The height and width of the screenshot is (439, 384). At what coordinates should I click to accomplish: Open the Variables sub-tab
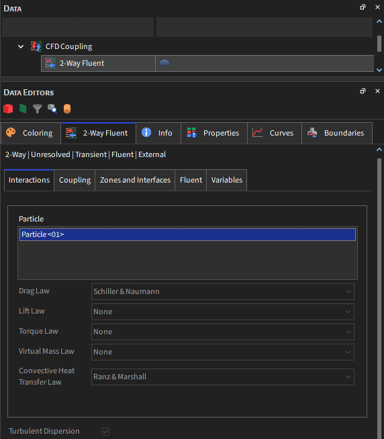click(227, 180)
